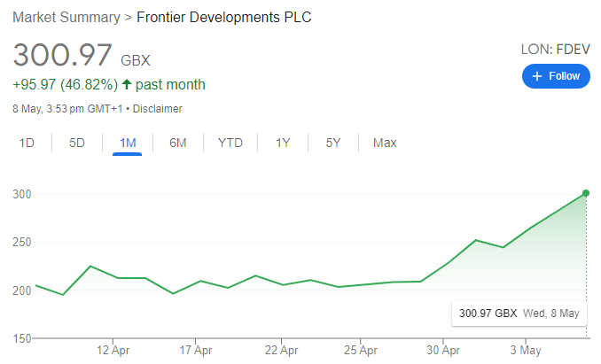This screenshot has width=601, height=364.
Task: Switch to the 6M range tab
Action: click(178, 143)
